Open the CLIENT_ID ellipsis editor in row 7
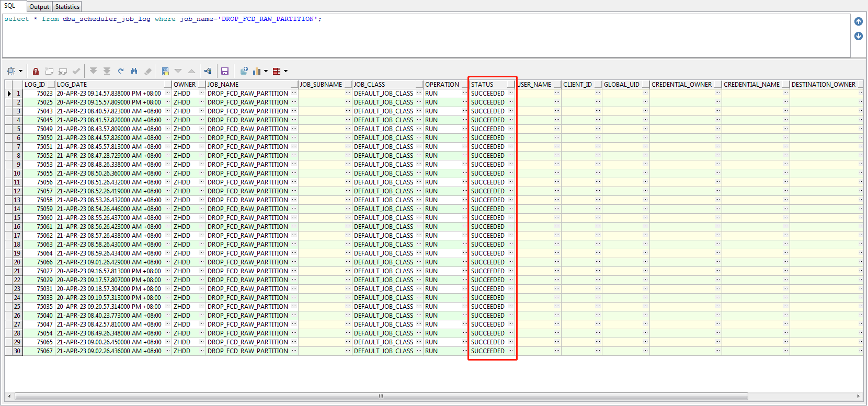The width and height of the screenshot is (868, 406). pyautogui.click(x=598, y=147)
